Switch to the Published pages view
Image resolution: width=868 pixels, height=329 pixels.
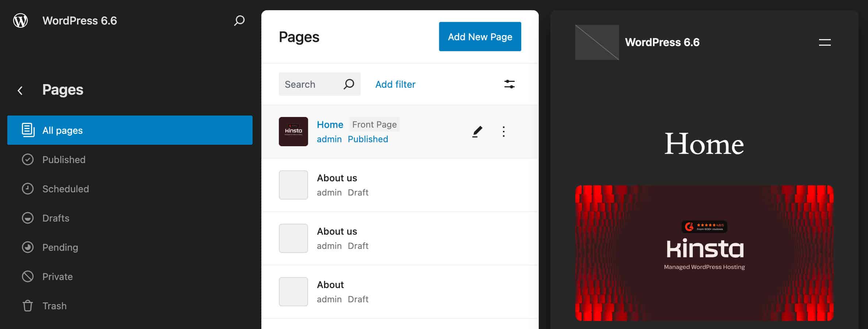tap(64, 159)
